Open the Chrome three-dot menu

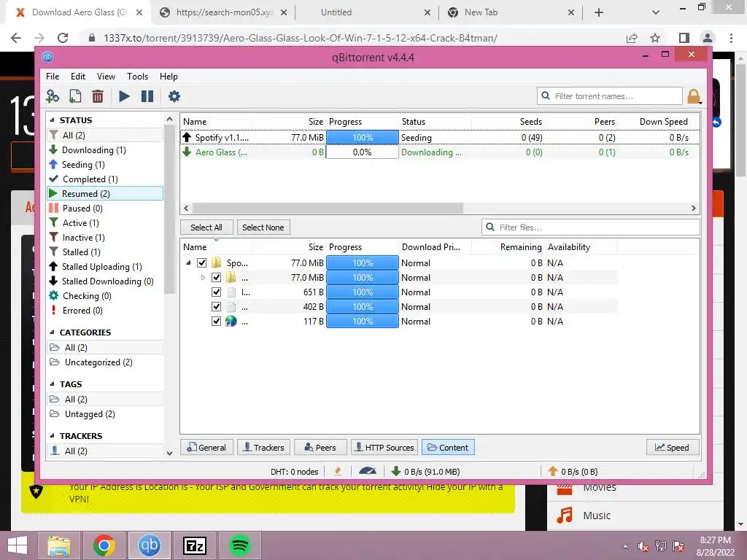[731, 38]
